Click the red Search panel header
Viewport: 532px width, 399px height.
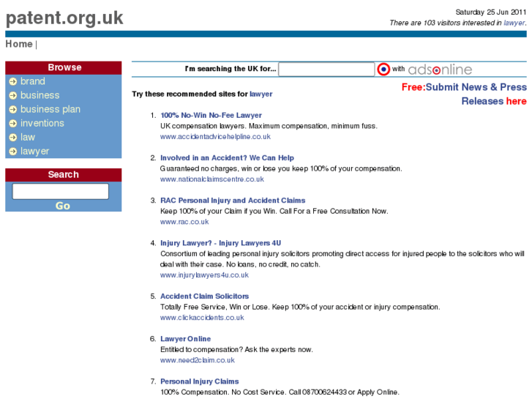[x=64, y=174]
